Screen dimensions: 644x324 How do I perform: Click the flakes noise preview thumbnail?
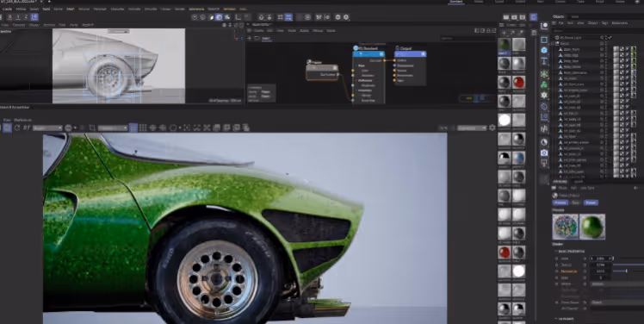click(565, 227)
